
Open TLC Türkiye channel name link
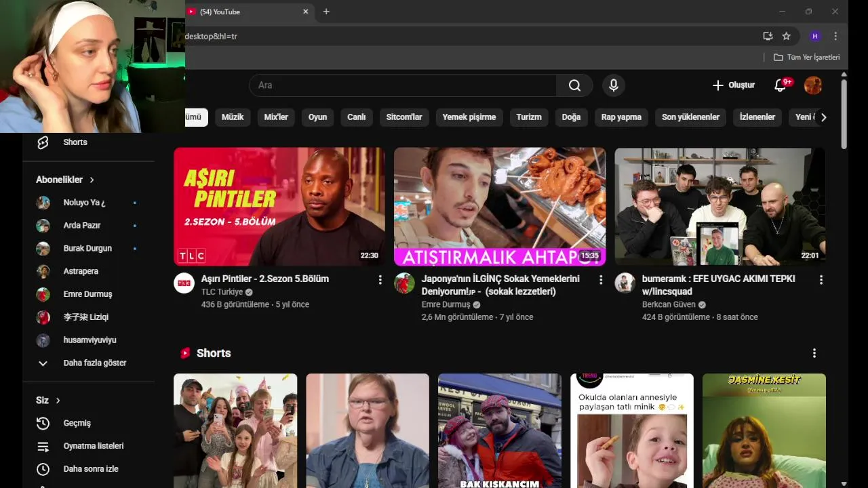pyautogui.click(x=222, y=292)
